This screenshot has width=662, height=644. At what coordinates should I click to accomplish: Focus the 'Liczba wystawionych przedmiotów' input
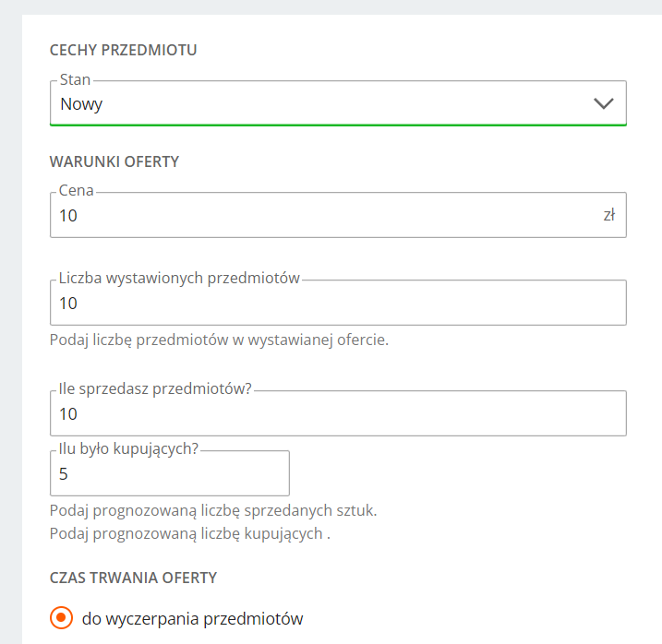pyautogui.click(x=338, y=304)
